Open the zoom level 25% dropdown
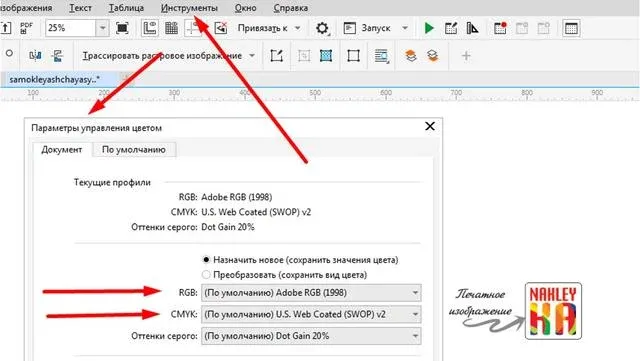The height and width of the screenshot is (361, 640). 102,28
